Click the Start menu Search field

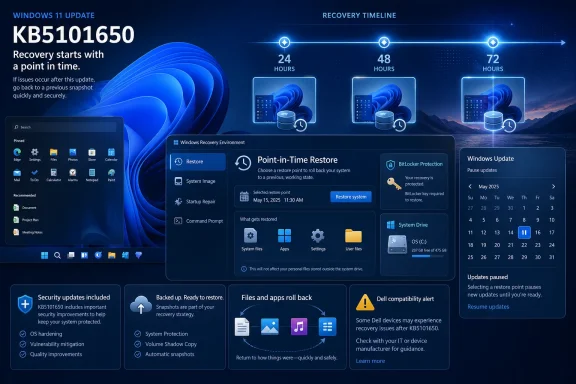point(64,127)
